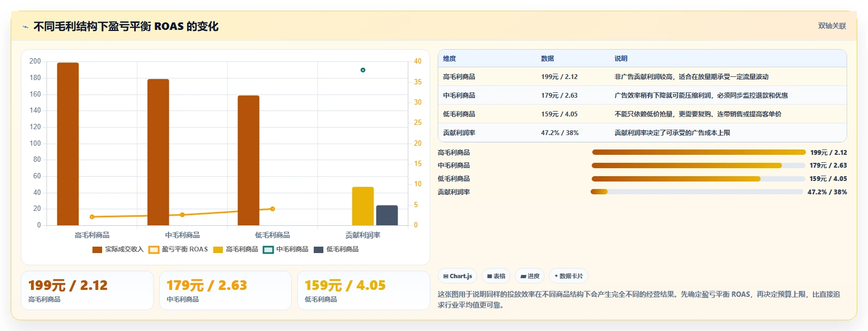868x331 pixels.
Task: Click the 高毛利商品 progress bar
Action: point(699,152)
